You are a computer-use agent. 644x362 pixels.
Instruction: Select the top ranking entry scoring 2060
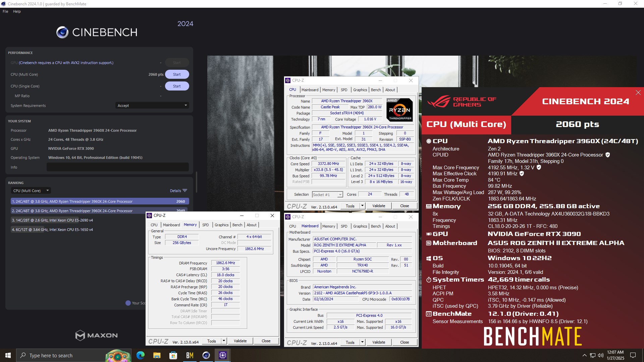(100, 201)
